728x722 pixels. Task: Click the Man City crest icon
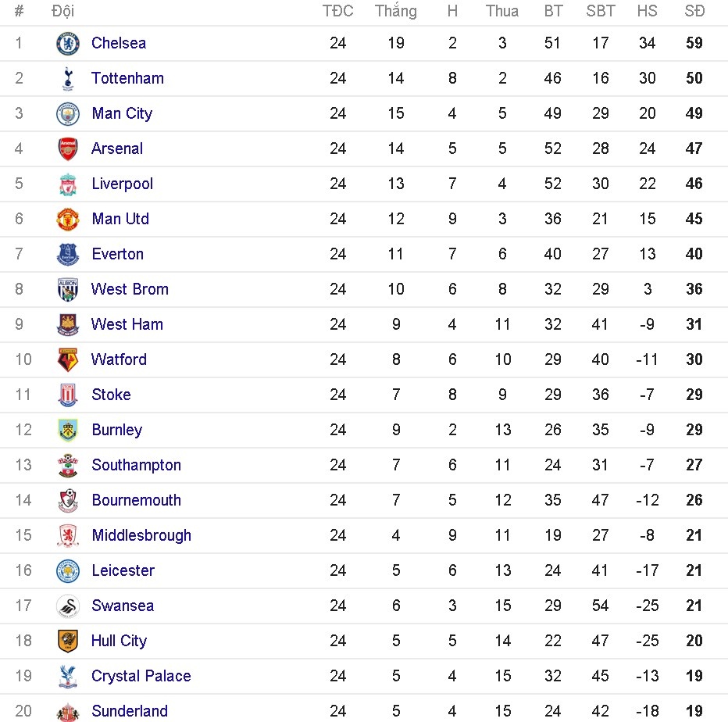coord(68,113)
